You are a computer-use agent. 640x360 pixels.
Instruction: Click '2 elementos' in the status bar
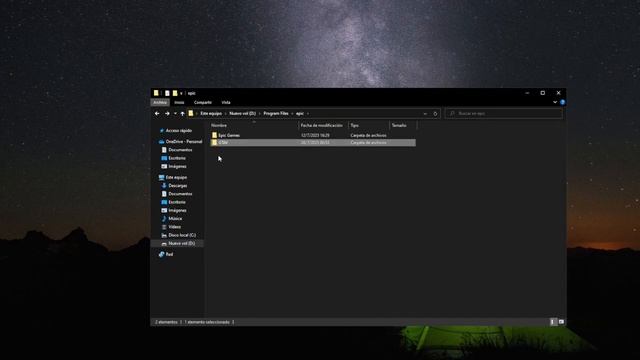(x=166, y=322)
